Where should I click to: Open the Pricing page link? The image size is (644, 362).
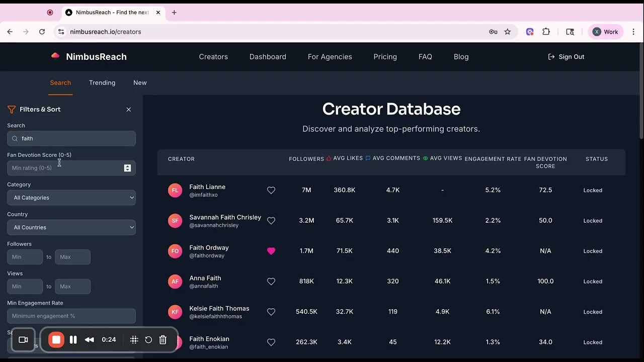coord(385,57)
